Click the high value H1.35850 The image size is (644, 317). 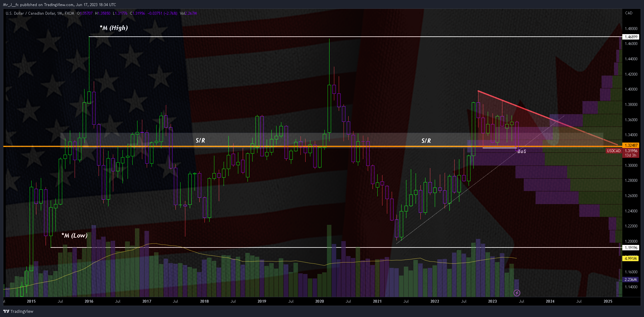tap(102, 13)
